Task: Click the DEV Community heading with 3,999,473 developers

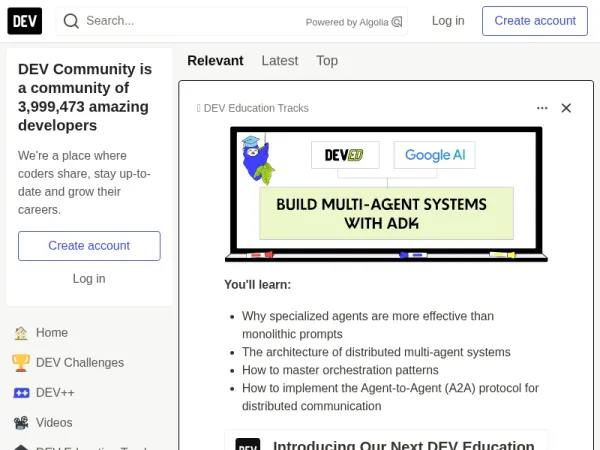Action: coord(85,97)
